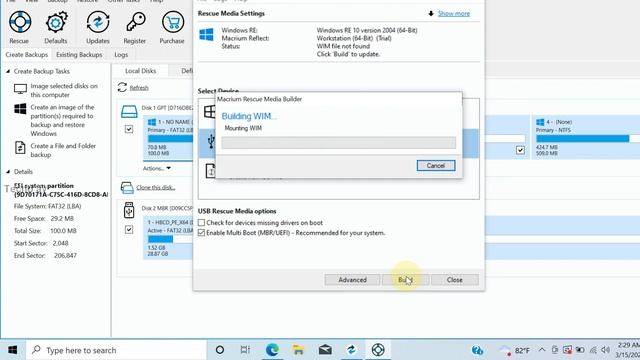Viewport: 640px width, 360px height.
Task: Show hidden system tray icons
Action: (542, 350)
